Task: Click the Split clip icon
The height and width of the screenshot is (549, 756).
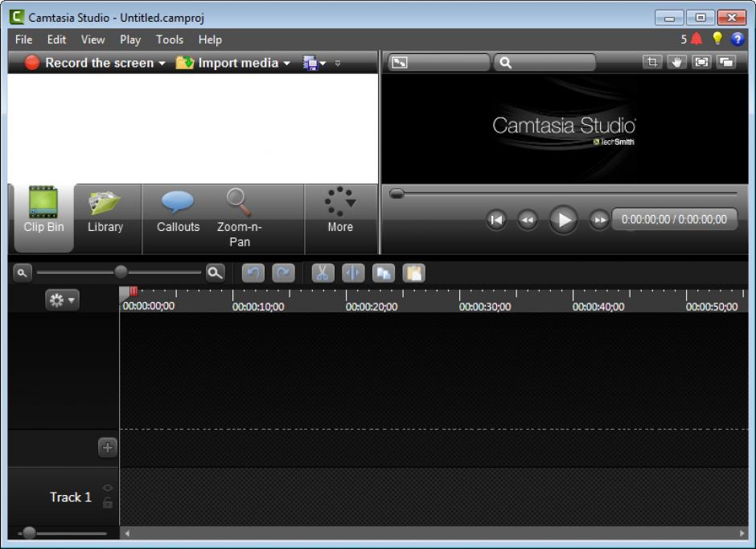Action: tap(353, 273)
